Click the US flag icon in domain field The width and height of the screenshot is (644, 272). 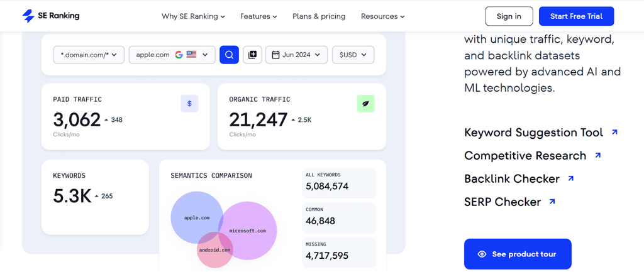pos(191,55)
